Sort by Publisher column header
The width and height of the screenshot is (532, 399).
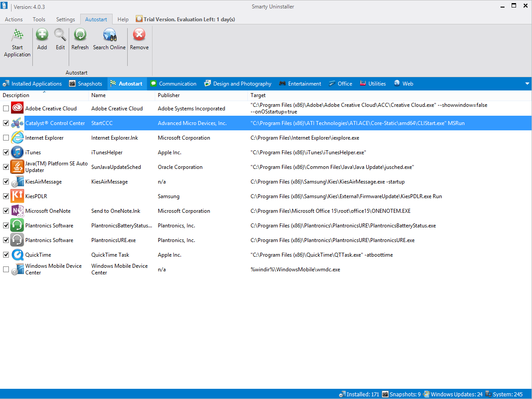coord(201,95)
